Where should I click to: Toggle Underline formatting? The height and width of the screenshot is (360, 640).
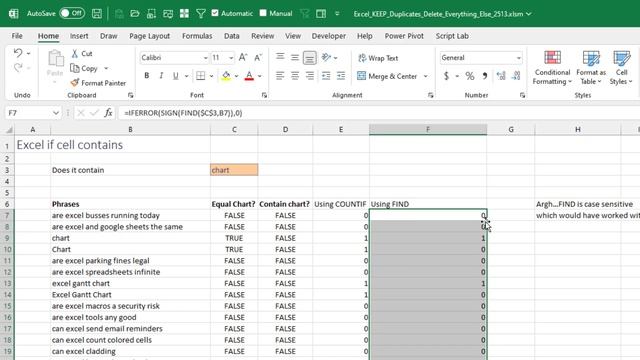tap(176, 76)
